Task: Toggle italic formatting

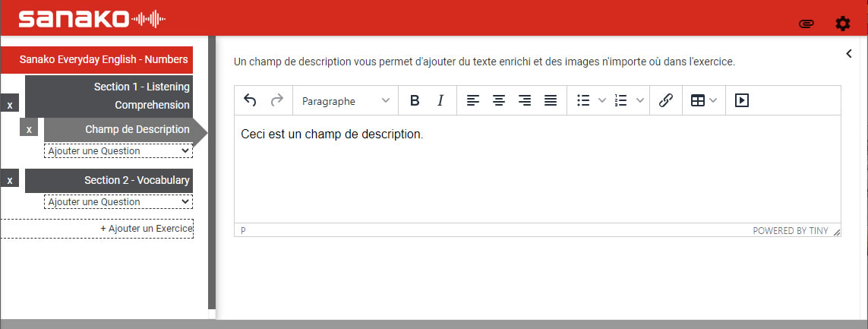Action: 440,100
